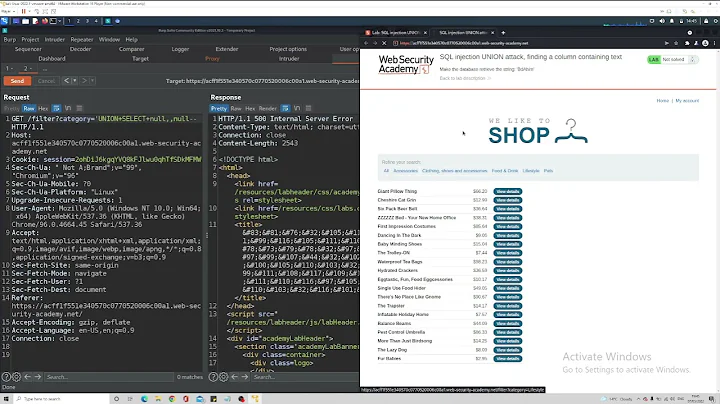Expand the back history dropdown arrow
Screen dimensions: 720x404
pos(74,81)
